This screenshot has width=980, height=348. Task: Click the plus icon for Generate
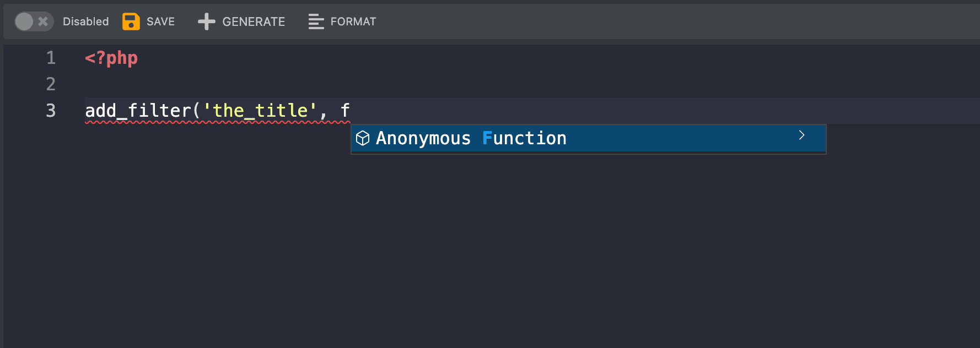(206, 21)
